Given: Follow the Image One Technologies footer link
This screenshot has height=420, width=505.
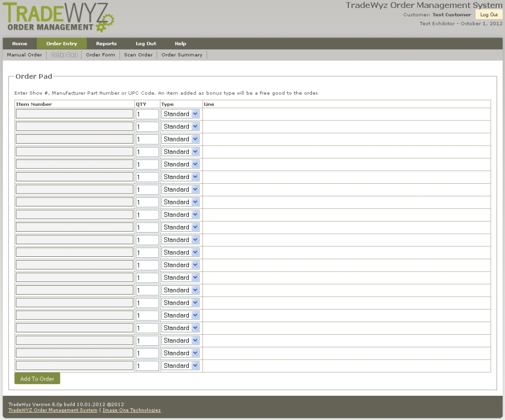Looking at the screenshot, I should [132, 410].
